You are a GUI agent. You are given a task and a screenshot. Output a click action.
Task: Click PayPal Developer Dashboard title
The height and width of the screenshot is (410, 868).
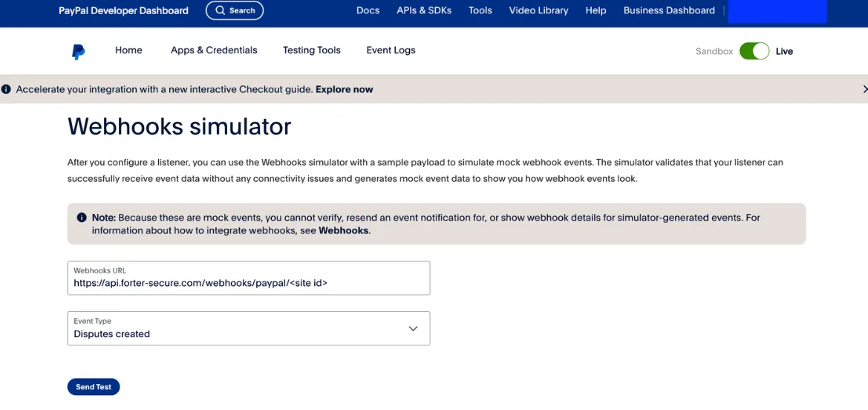(x=123, y=10)
